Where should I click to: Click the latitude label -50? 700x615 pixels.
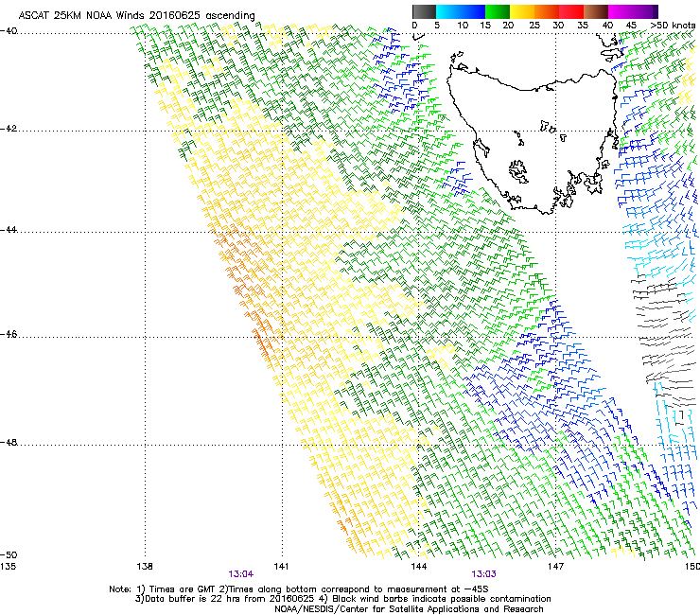click(x=9, y=554)
